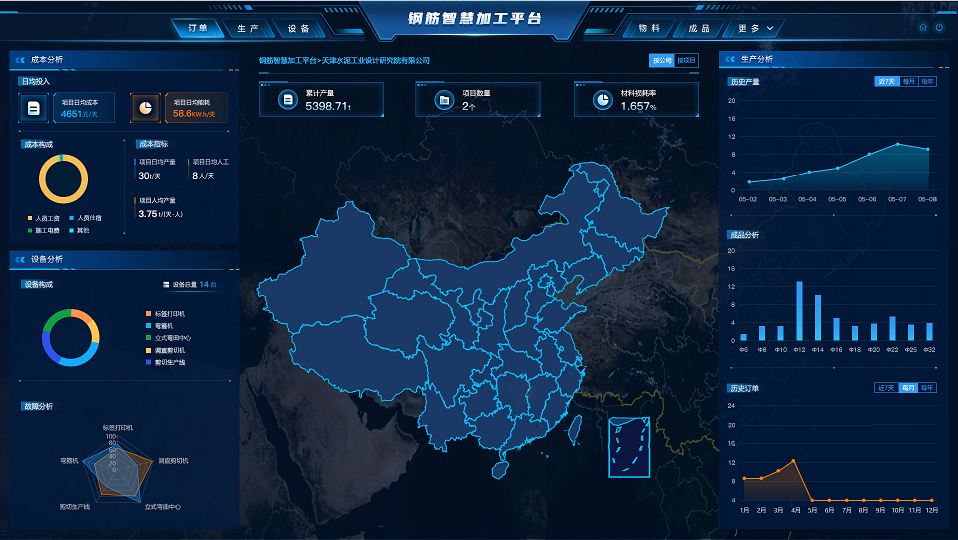Collapse the 生产分析 panel via chevrons
This screenshot has width=958, height=540.
(x=730, y=59)
